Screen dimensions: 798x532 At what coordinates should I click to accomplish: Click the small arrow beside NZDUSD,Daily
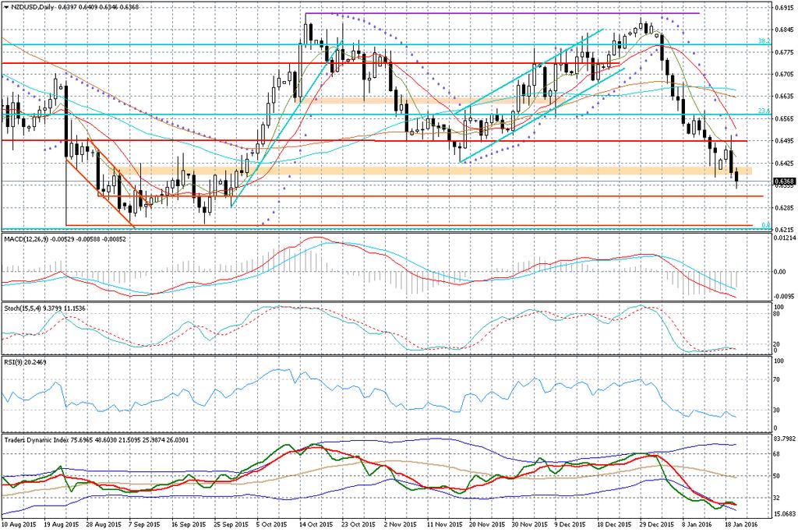pos(6,7)
